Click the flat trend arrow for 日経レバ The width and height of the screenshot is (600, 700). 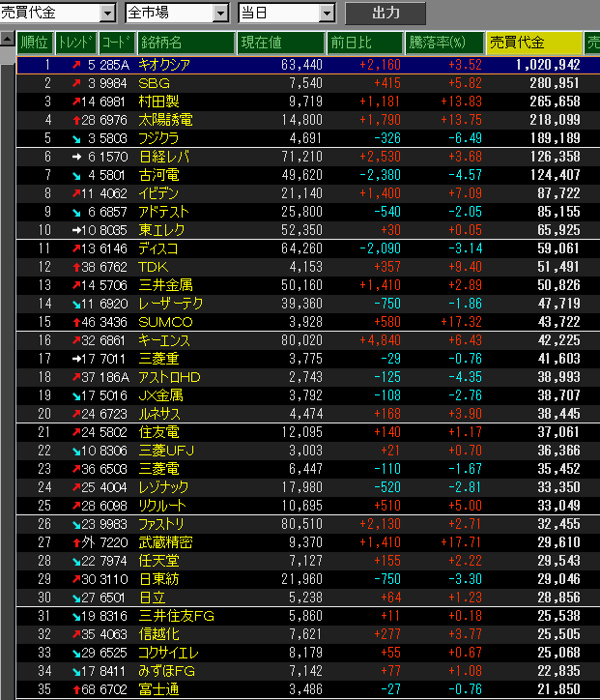76,158
